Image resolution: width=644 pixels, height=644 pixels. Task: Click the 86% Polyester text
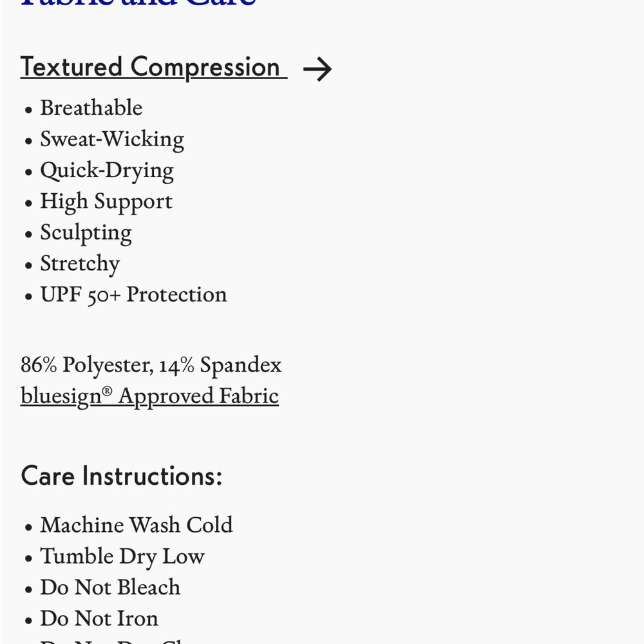(x=87, y=365)
